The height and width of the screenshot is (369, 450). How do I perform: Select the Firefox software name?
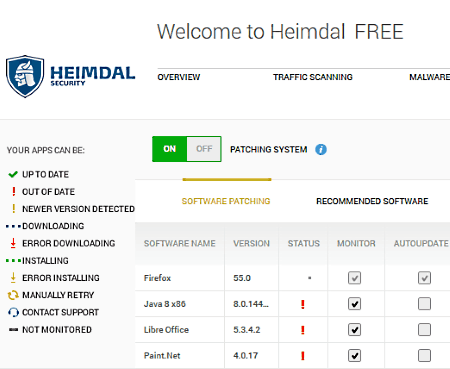[x=157, y=278]
